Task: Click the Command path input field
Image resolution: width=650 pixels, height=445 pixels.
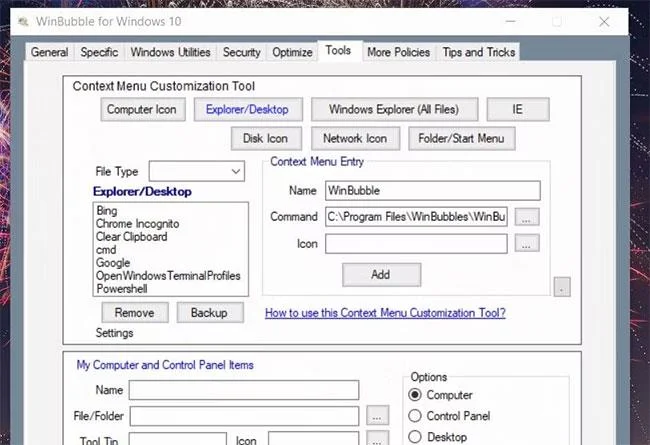Action: [x=416, y=216]
